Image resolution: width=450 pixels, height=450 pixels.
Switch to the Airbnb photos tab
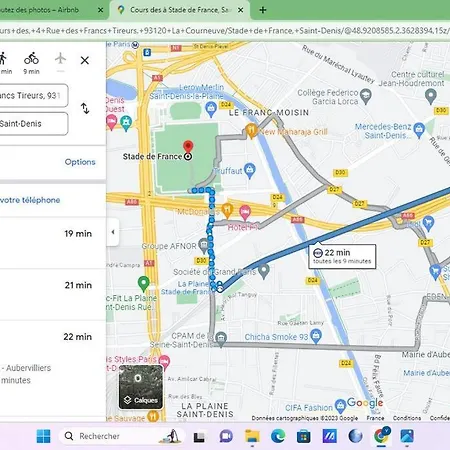50,10
